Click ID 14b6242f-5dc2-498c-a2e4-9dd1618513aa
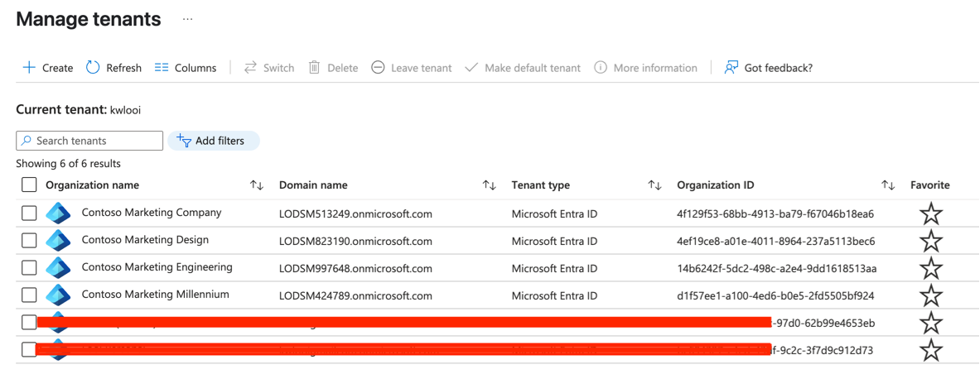The height and width of the screenshot is (374, 980). (777, 268)
